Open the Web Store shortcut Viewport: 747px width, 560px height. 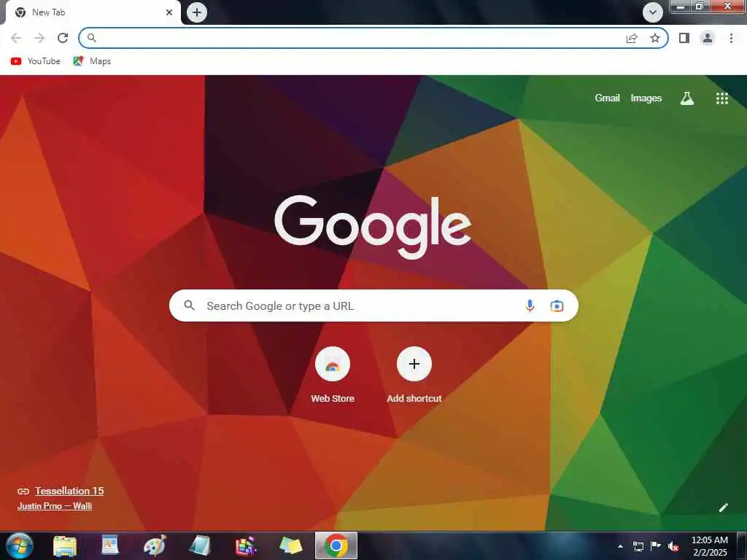[333, 376]
